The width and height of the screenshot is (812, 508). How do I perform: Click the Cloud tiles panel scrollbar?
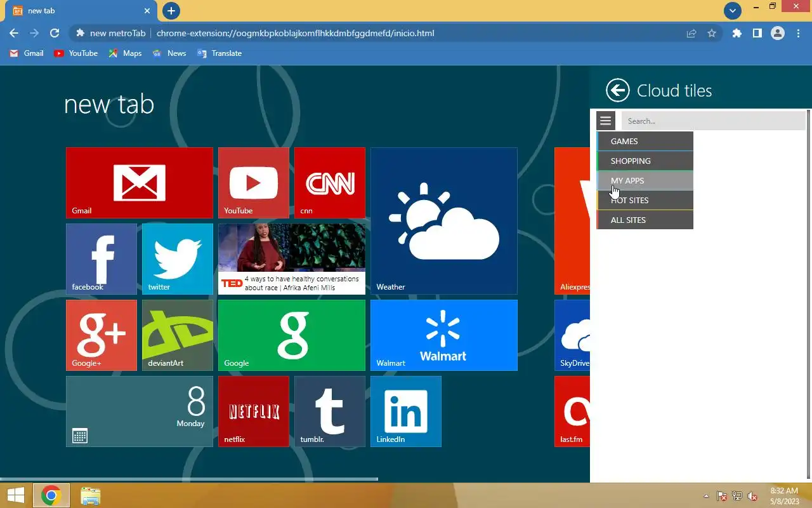[x=808, y=293]
